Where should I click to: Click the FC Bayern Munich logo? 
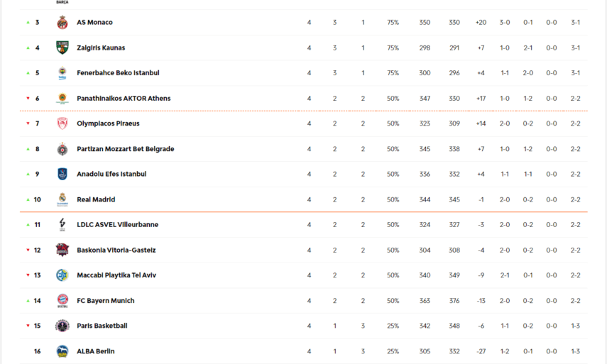62,301
